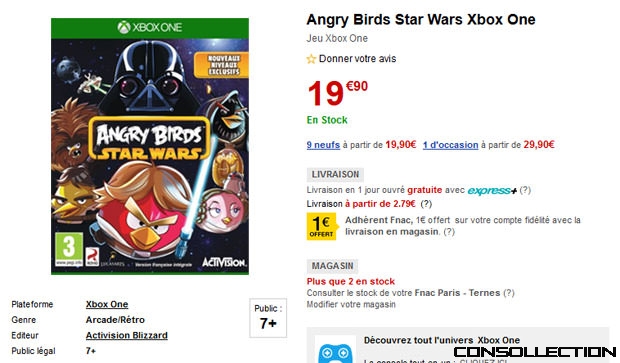Screen dimensions: 620x363
Task: Open help mark after Fnac Paris - Ternes
Action: pos(508,293)
